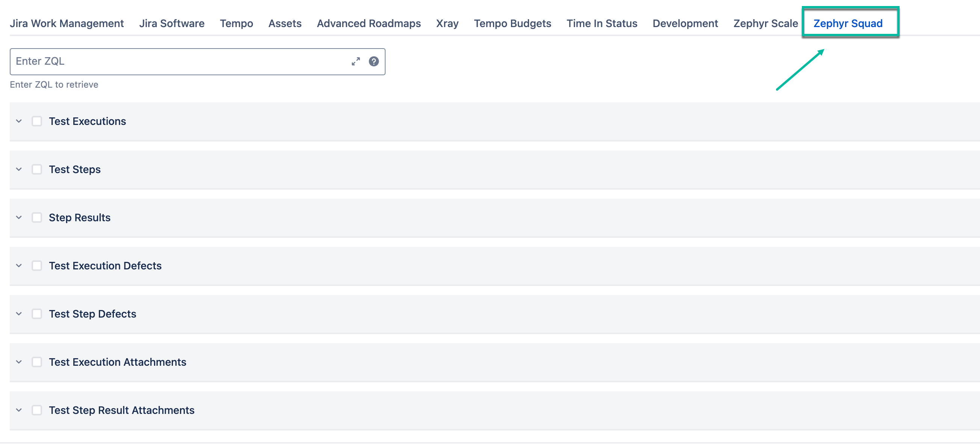This screenshot has width=980, height=444.
Task: Expand the Step Results section
Action: pos(18,217)
